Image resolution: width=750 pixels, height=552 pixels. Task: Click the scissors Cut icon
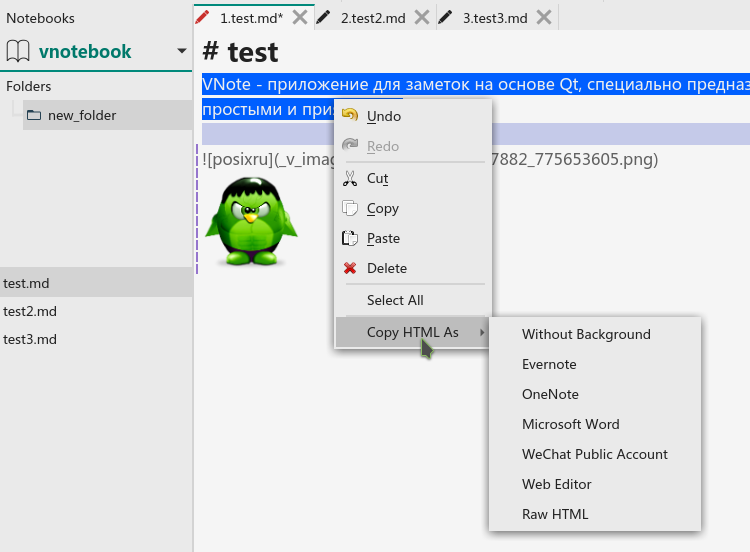click(350, 178)
